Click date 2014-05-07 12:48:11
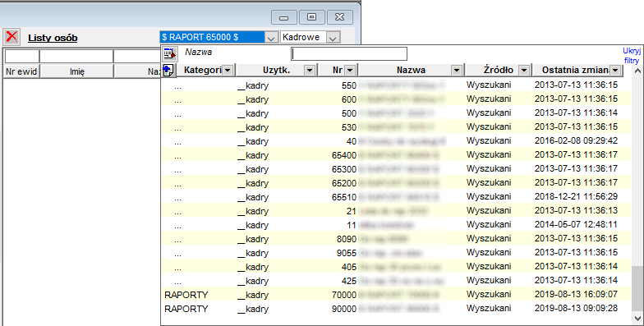The height and width of the screenshot is (326, 644). [576, 224]
